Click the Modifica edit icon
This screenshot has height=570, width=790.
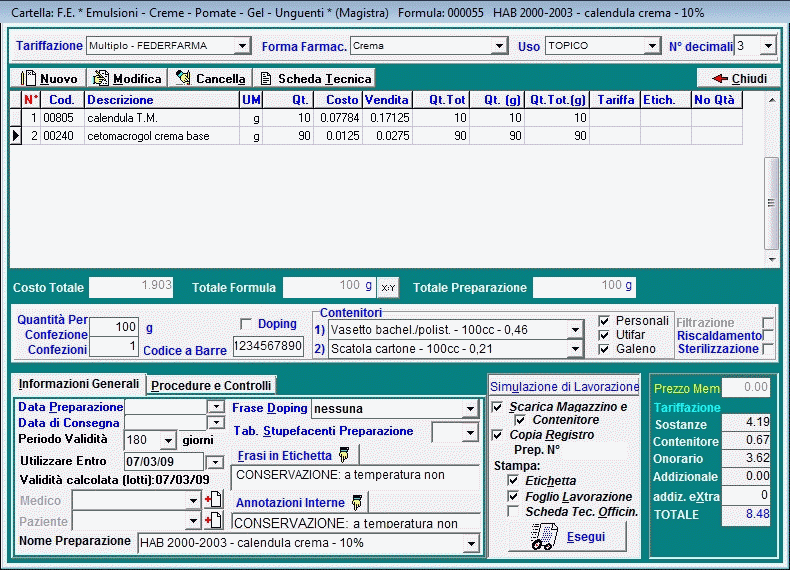[101, 78]
